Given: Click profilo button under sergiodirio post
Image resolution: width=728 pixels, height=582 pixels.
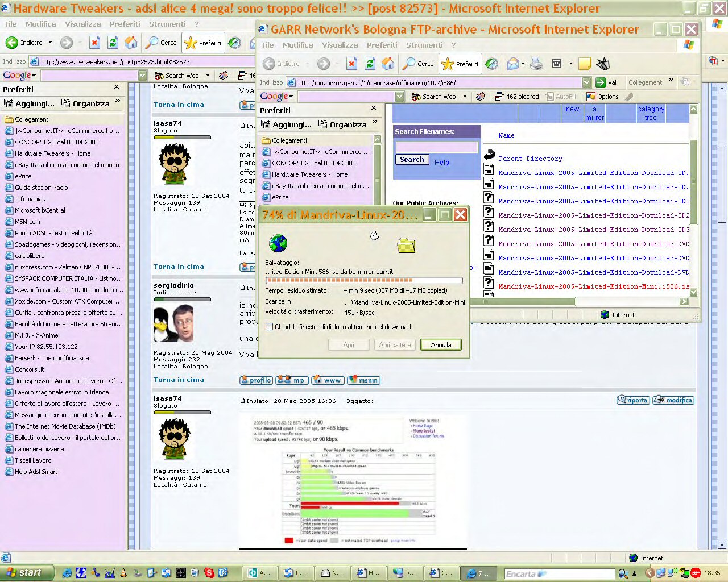Looking at the screenshot, I should 257,380.
